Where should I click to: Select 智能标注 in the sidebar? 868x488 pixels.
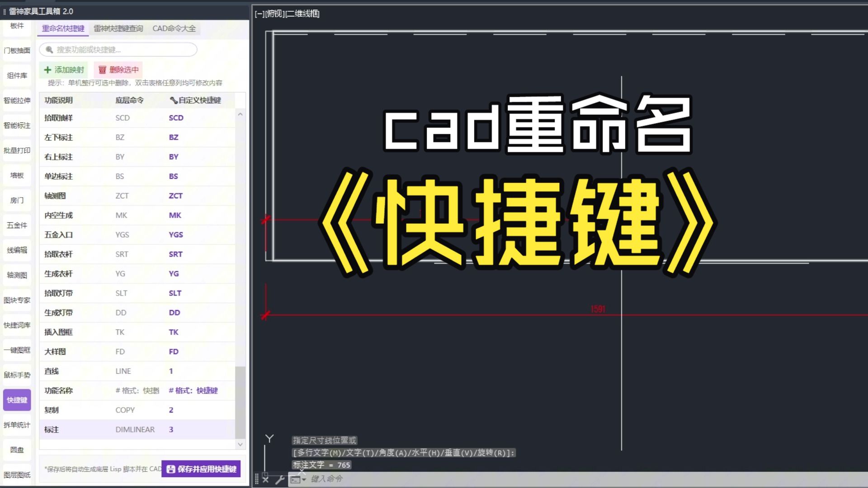coord(17,125)
